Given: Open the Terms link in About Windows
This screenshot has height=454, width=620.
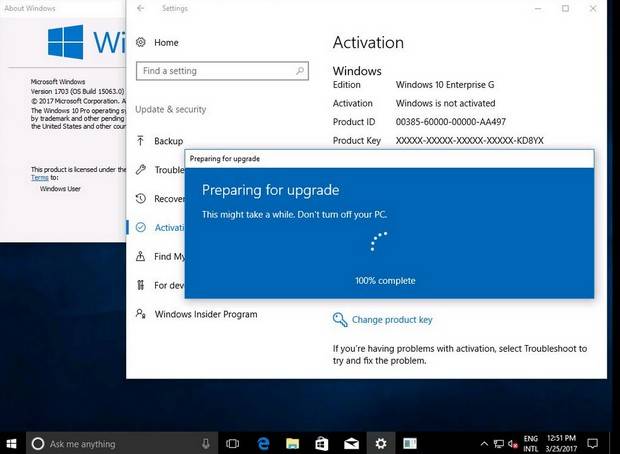Looking at the screenshot, I should [40, 178].
